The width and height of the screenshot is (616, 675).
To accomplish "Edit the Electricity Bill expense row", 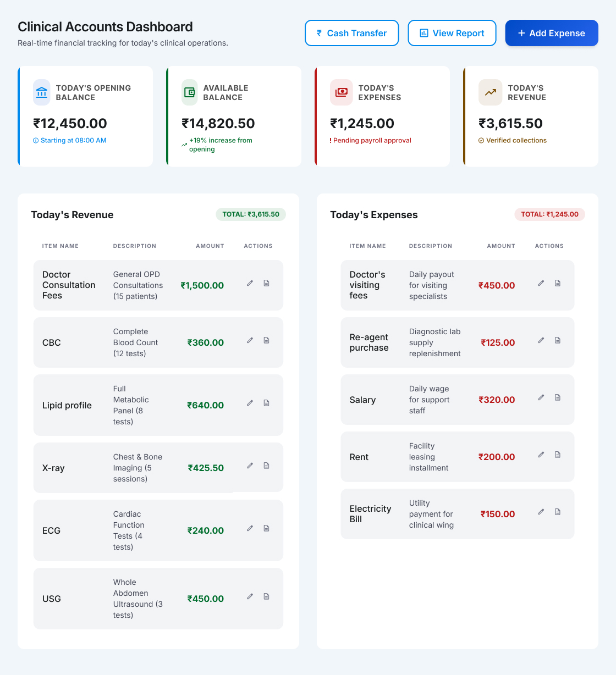I will pos(541,512).
